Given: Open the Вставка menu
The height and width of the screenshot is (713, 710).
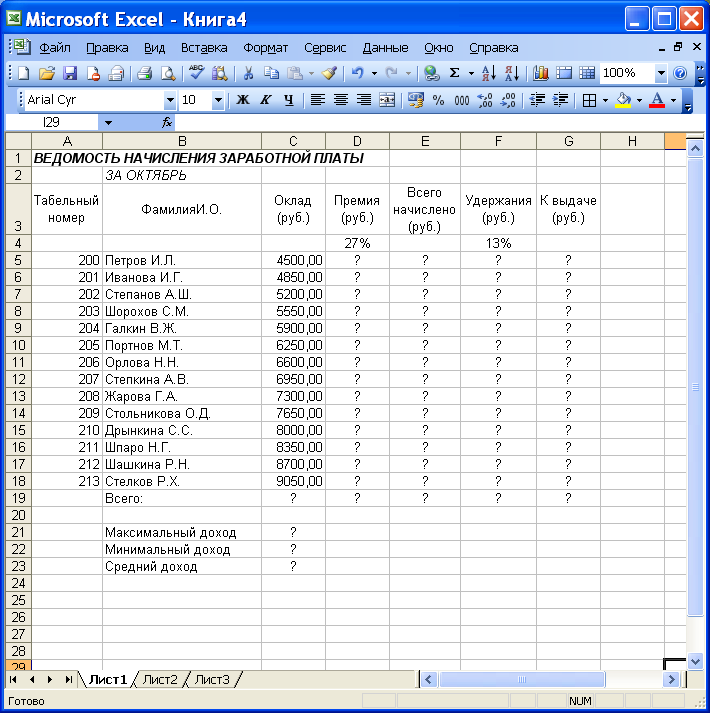Looking at the screenshot, I should coord(204,48).
